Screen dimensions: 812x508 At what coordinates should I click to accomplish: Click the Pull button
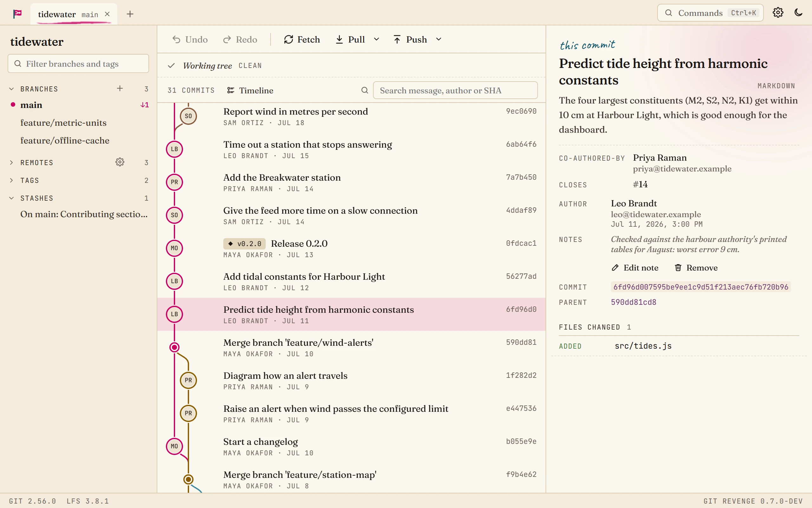[x=350, y=40]
